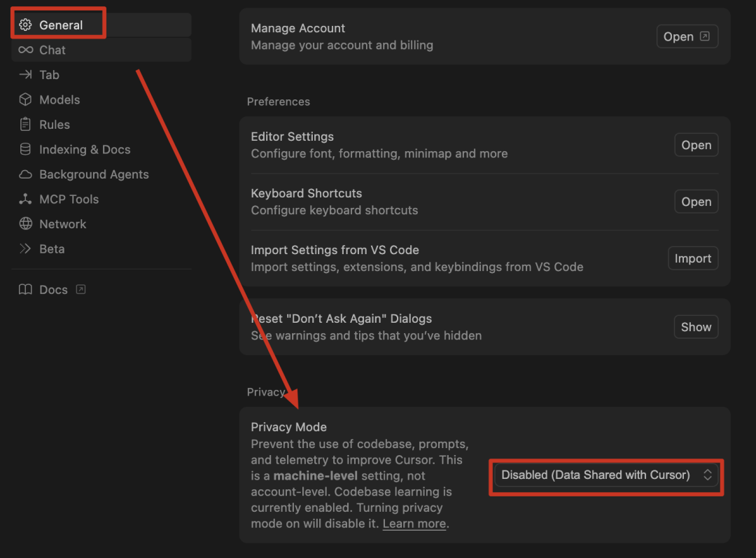The height and width of the screenshot is (558, 756).
Task: Click the Beta chevrons icon
Action: click(26, 249)
